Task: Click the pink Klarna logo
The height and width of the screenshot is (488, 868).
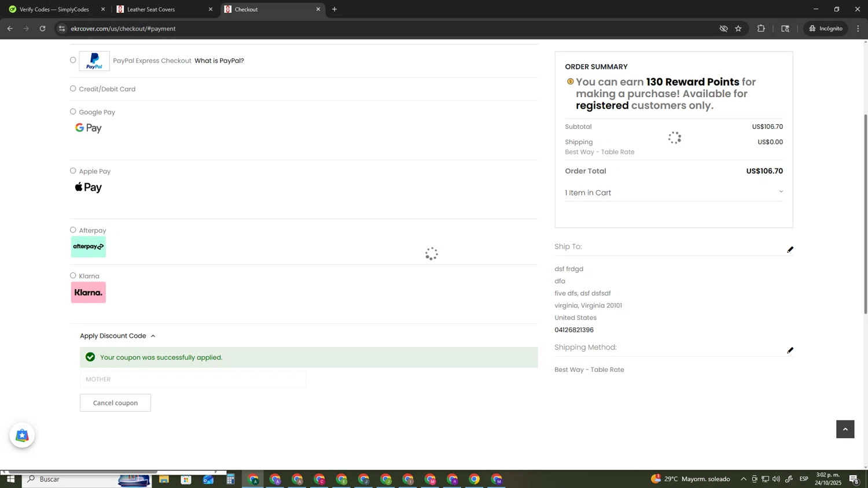Action: pos(89,293)
